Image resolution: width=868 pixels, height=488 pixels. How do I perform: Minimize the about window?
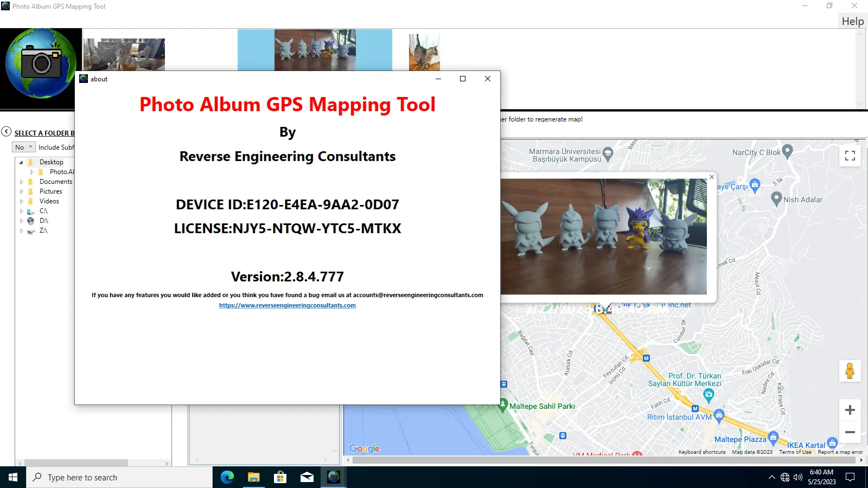pyautogui.click(x=438, y=79)
